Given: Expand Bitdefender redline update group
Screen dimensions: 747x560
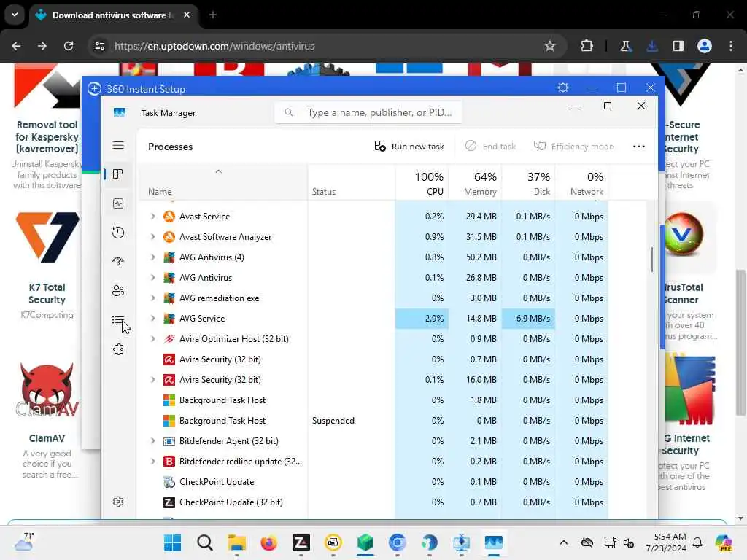Looking at the screenshot, I should (x=152, y=462).
